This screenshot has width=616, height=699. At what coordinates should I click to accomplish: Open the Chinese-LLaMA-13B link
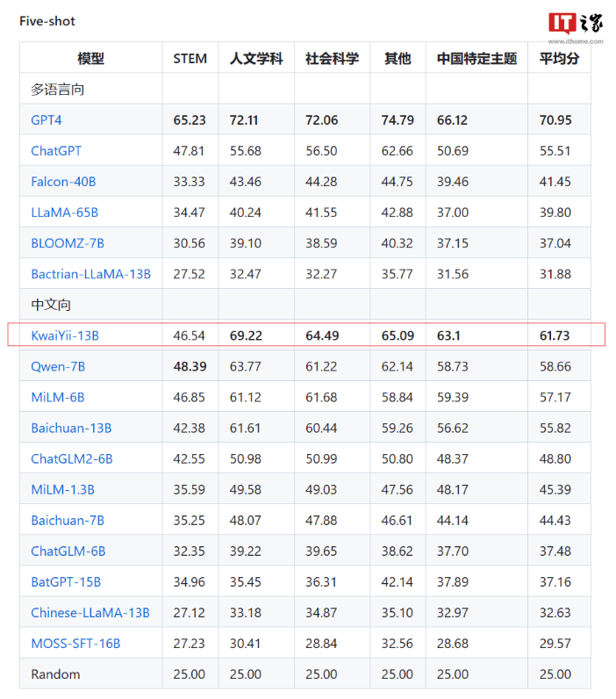click(90, 613)
